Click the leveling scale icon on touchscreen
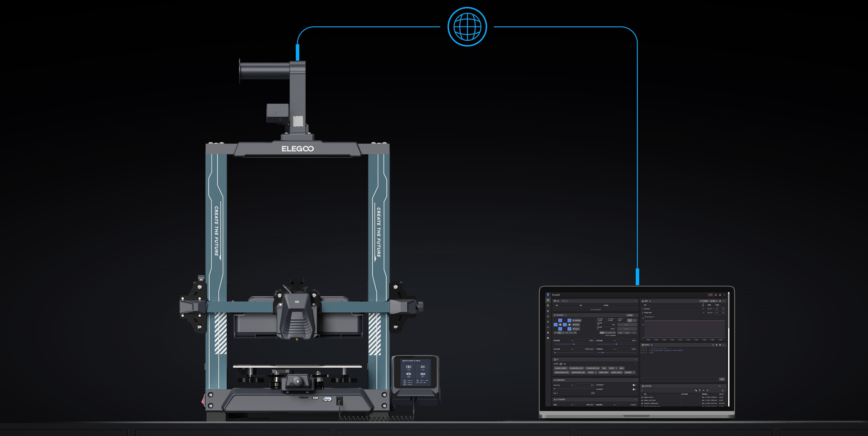 pyautogui.click(x=423, y=374)
